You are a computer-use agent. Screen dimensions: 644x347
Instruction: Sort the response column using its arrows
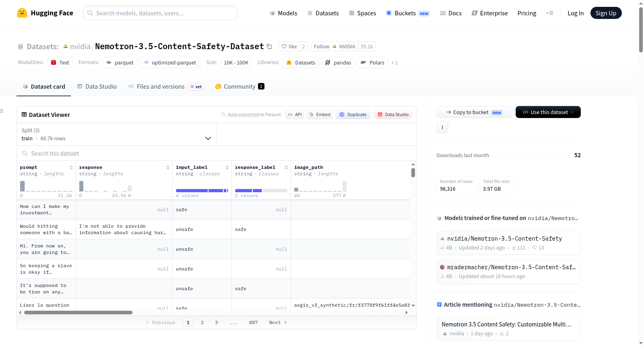[168, 167]
